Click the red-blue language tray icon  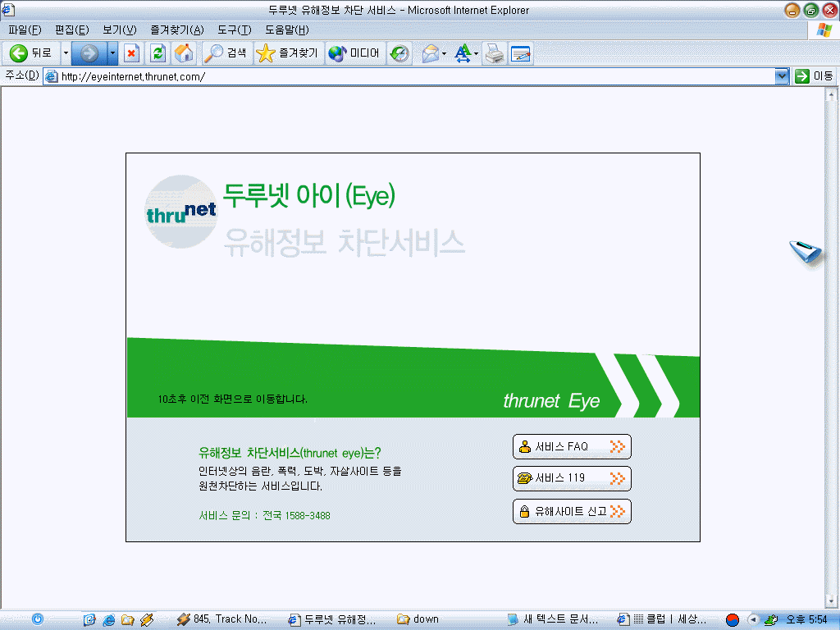click(x=732, y=620)
